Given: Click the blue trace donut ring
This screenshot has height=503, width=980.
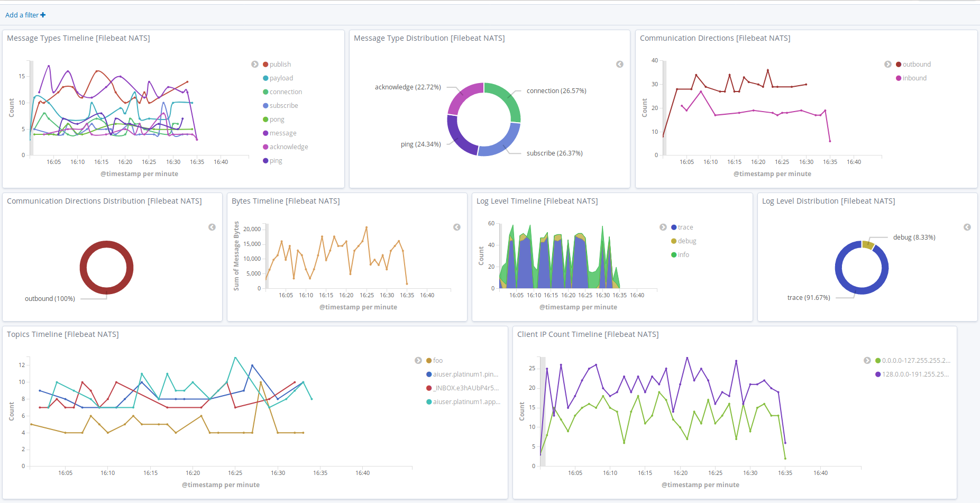Looking at the screenshot, I should coord(862,291).
